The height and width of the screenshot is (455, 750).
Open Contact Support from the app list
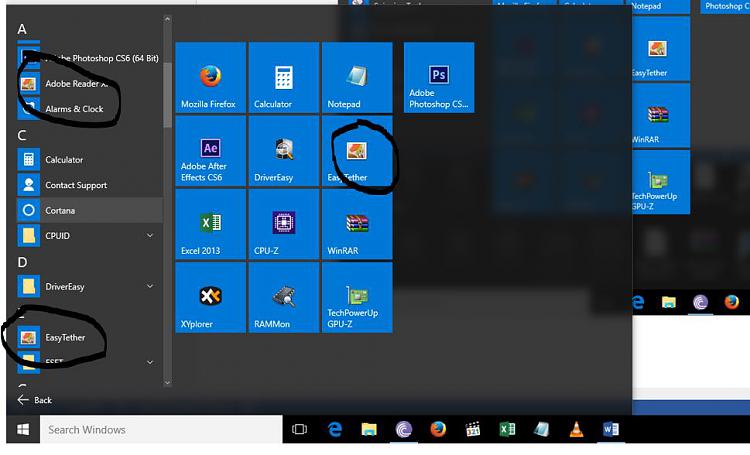click(x=89, y=185)
